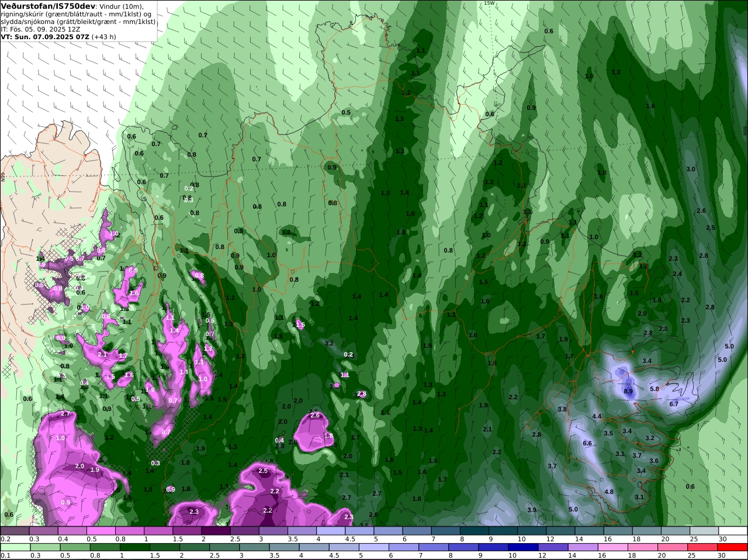Select upper legend swatch between 25 and 30
This screenshot has height=560, width=748.
click(705, 531)
